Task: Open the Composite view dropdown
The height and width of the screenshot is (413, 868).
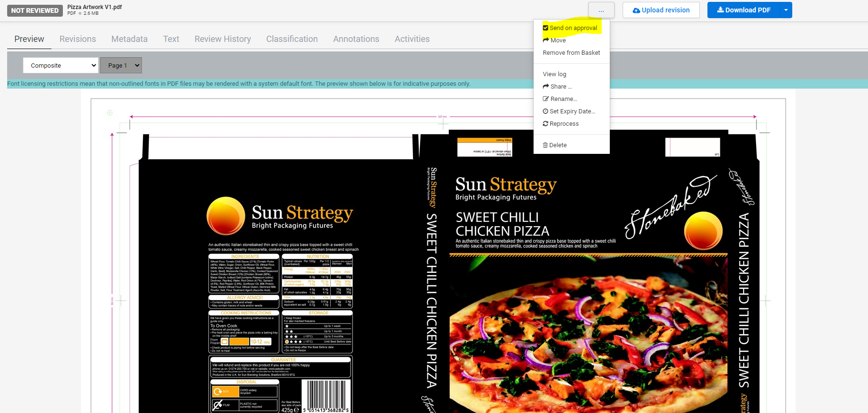Action: 61,65
